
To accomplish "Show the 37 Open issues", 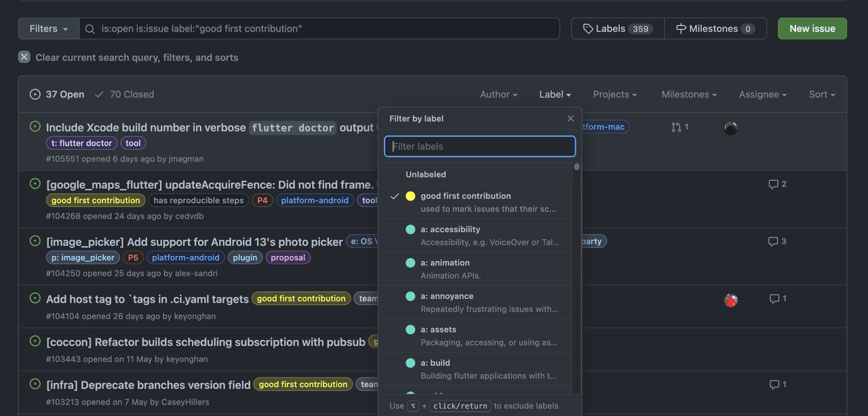I will [x=57, y=94].
